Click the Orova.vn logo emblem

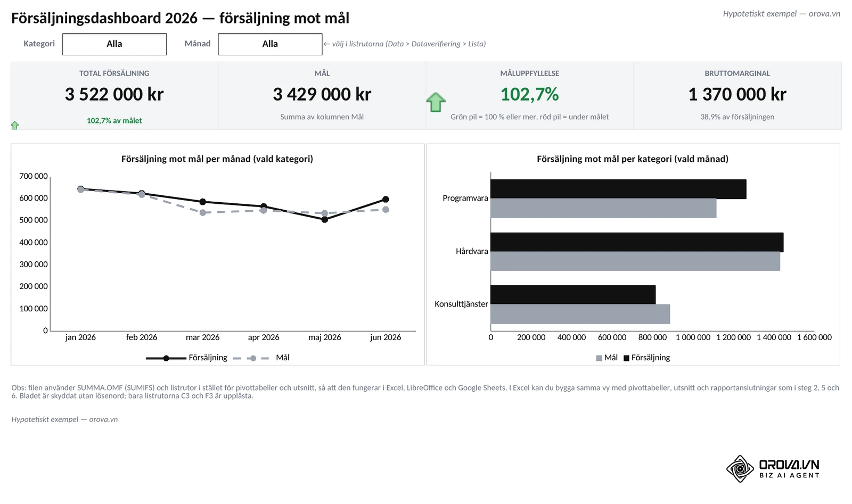[x=740, y=469]
